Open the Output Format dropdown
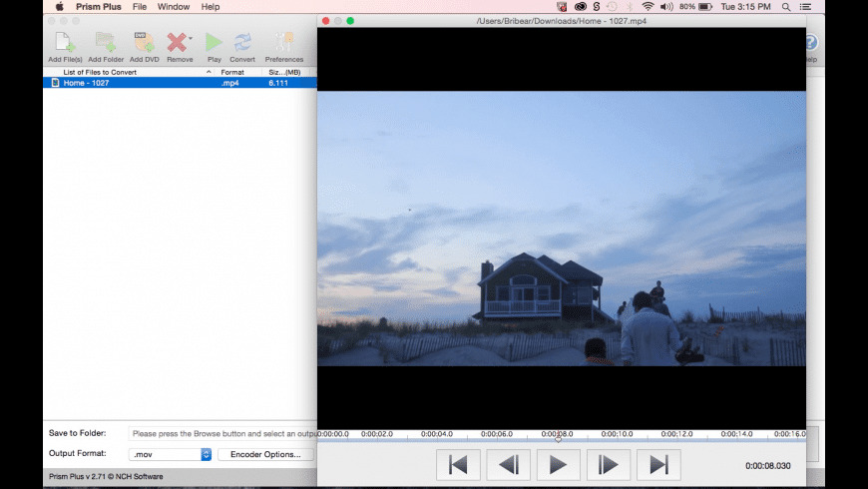The image size is (868, 489). click(x=206, y=454)
